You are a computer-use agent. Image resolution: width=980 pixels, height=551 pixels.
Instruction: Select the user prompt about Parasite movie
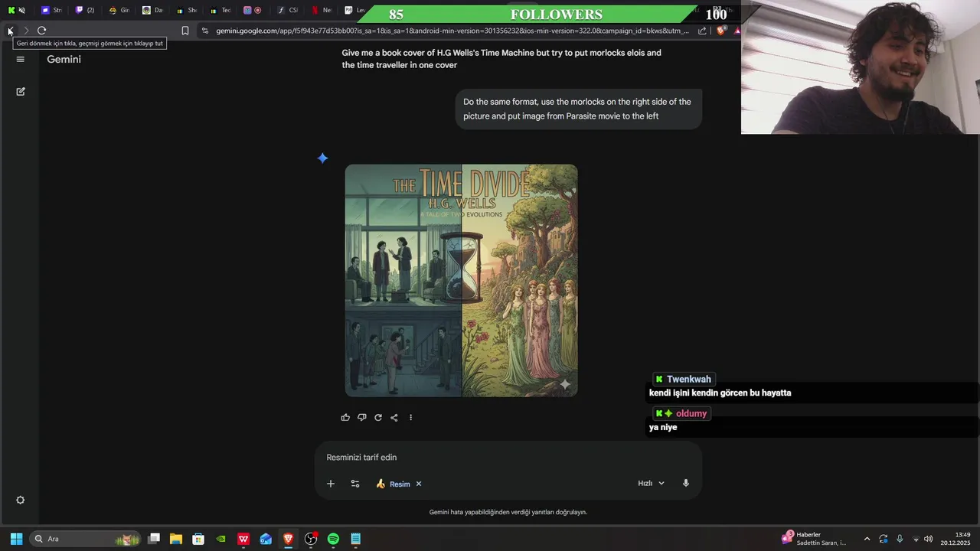click(578, 109)
